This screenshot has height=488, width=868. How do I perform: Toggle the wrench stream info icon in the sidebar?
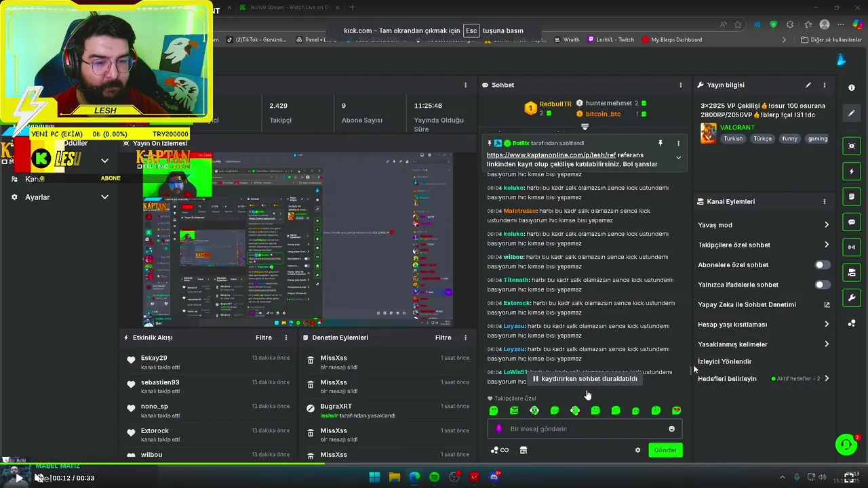pos(852,298)
